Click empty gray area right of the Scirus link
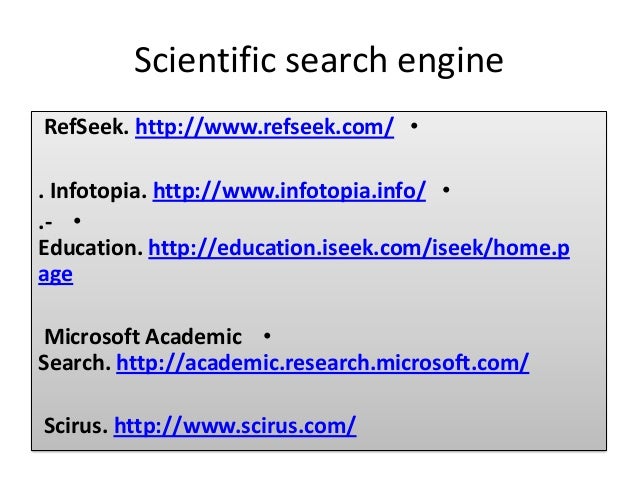Image resolution: width=638 pixels, height=479 pixels. point(480,427)
